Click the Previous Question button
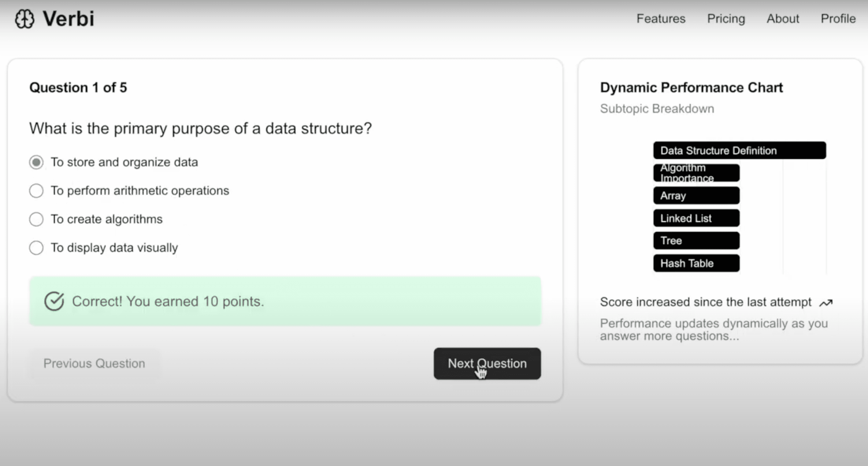Image resolution: width=868 pixels, height=466 pixels. (x=94, y=363)
